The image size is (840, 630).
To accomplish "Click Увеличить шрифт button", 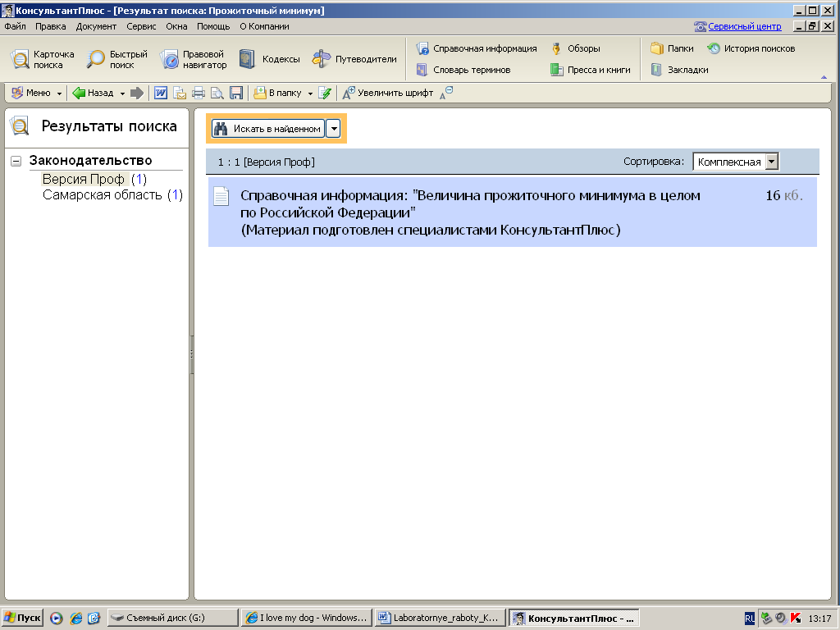I will (x=388, y=93).
